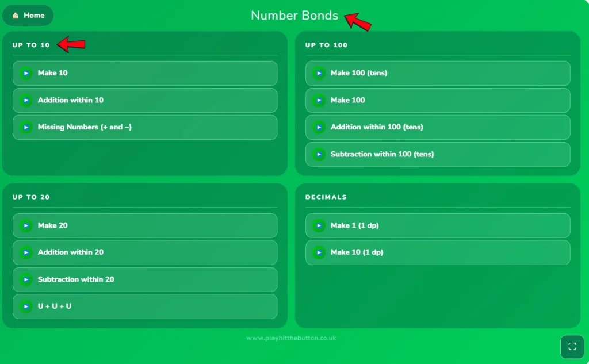This screenshot has height=364, width=589.
Task: Click the UP TO 100 section heading
Action: pyautogui.click(x=326, y=45)
